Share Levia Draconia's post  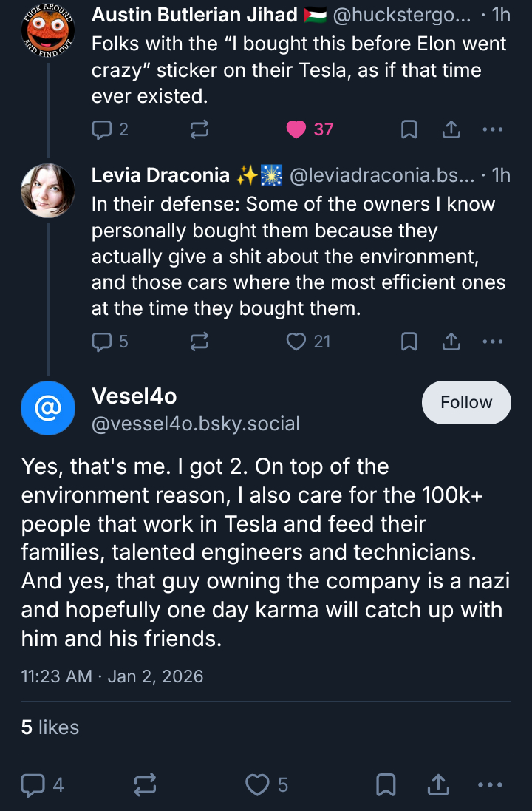[x=451, y=342]
